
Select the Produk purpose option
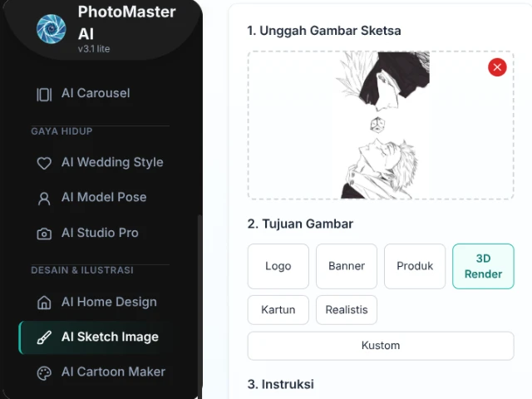point(415,266)
